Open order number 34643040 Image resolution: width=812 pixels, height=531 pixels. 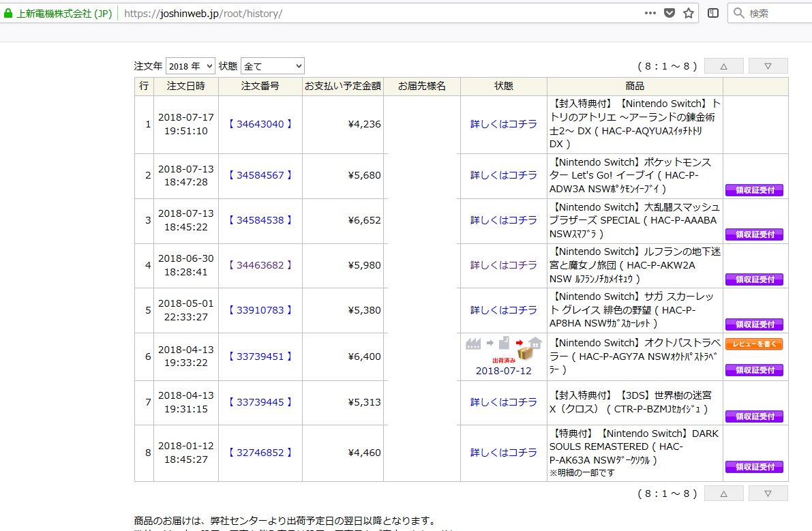tap(260, 124)
